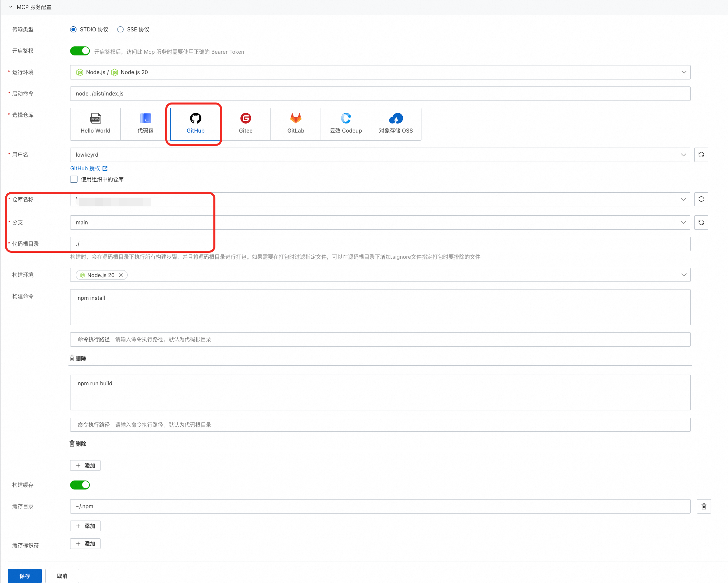Select Gitee as the repository source

click(245, 124)
